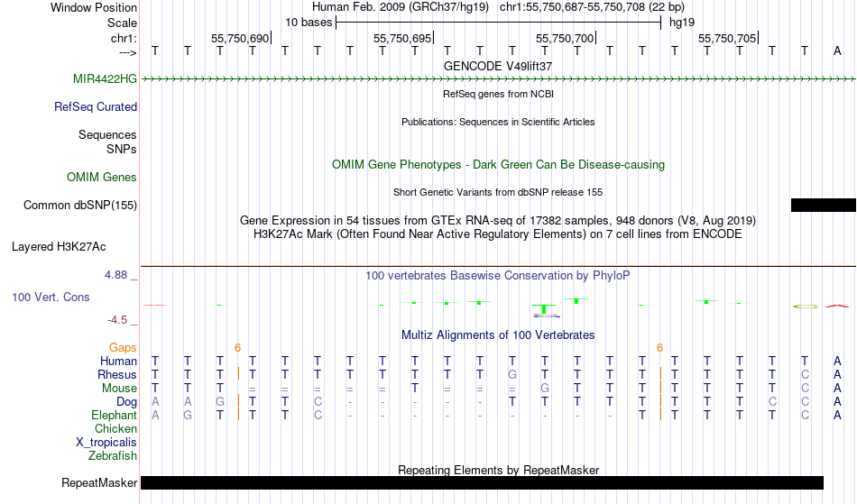Click the ---> sequence direction arrow
Image resolution: width=857 pixels, height=504 pixels.
pos(127,52)
